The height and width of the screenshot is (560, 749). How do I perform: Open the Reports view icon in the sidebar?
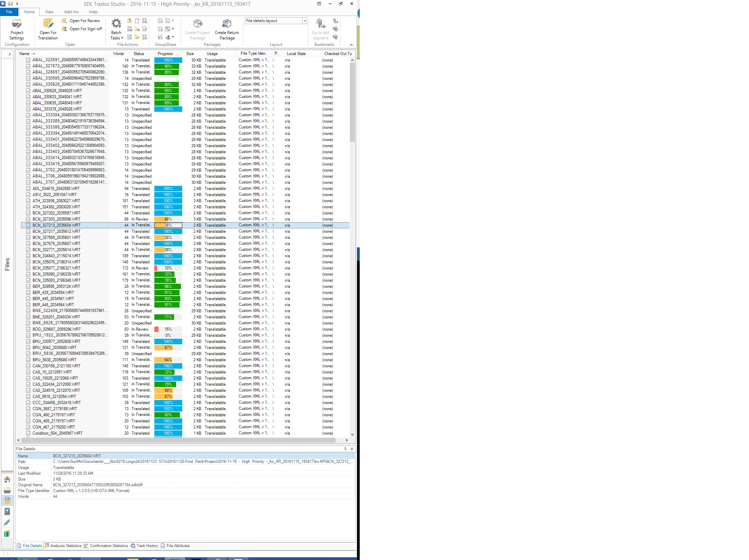click(x=7, y=511)
